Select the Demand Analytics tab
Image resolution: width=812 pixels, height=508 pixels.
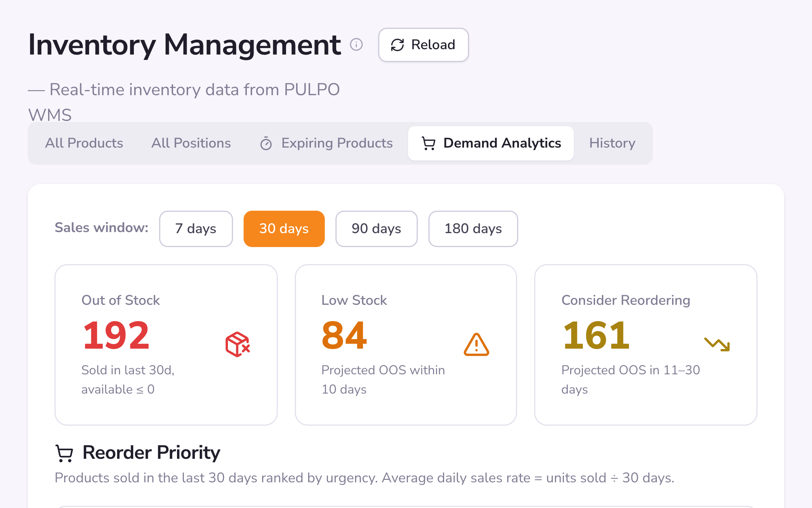pyautogui.click(x=491, y=143)
